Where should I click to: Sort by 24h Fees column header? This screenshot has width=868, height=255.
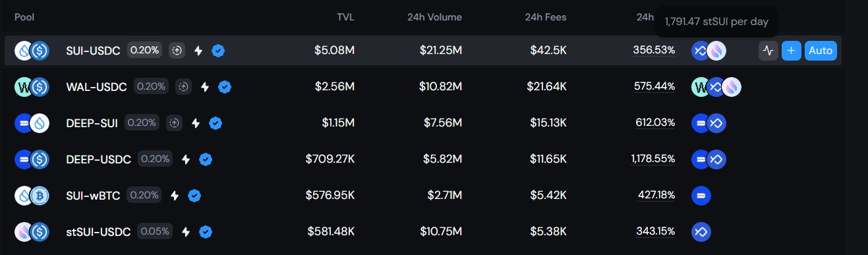(x=546, y=17)
